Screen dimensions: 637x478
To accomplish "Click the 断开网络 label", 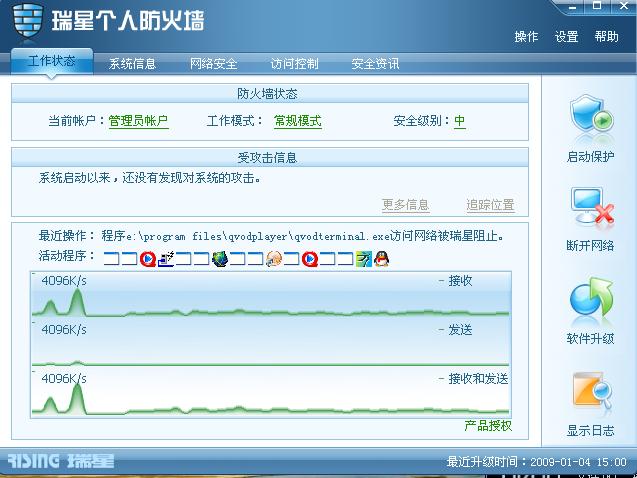I will click(x=590, y=245).
